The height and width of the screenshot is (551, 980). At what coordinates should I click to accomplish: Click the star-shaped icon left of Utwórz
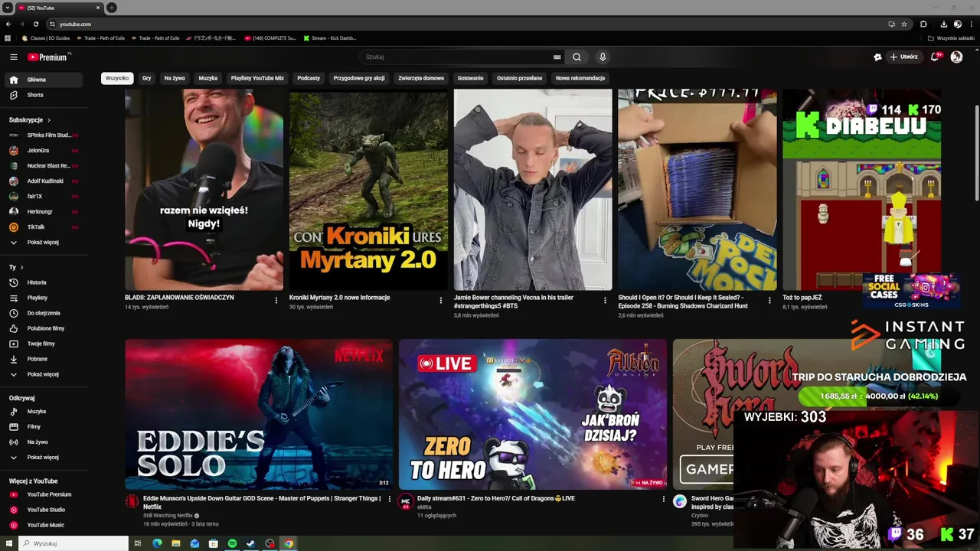tap(877, 57)
